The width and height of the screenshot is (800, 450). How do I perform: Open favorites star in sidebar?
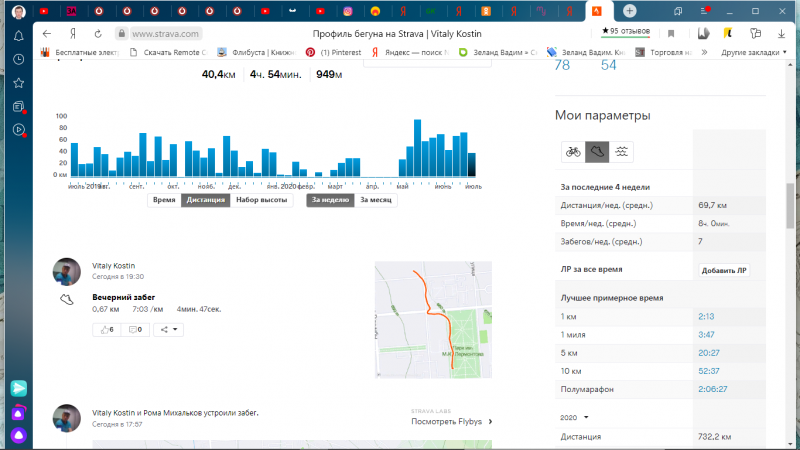[x=18, y=83]
